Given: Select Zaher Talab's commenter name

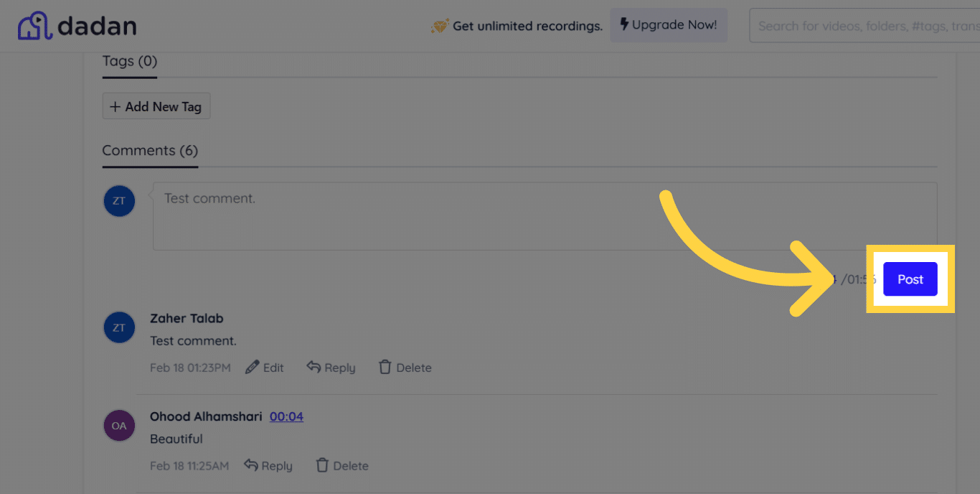Looking at the screenshot, I should pyautogui.click(x=187, y=318).
